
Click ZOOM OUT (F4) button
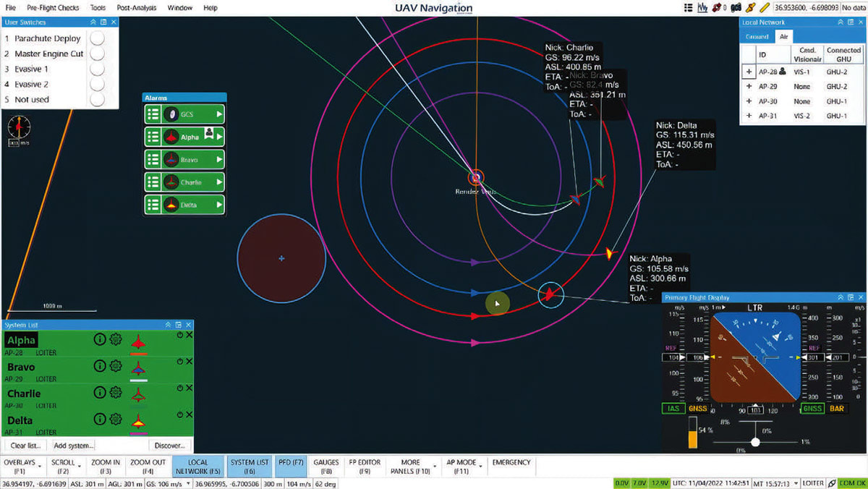[x=148, y=467]
